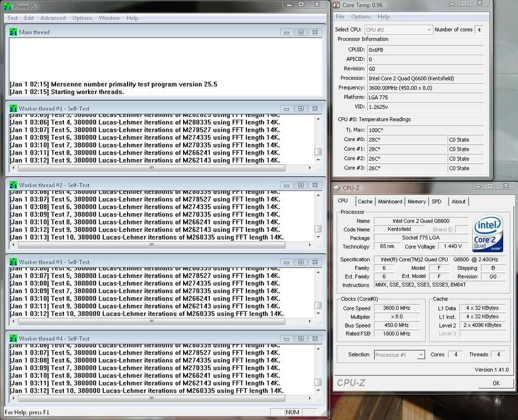Click Worker thread #4 window icon
518x420 pixels.
[13, 339]
